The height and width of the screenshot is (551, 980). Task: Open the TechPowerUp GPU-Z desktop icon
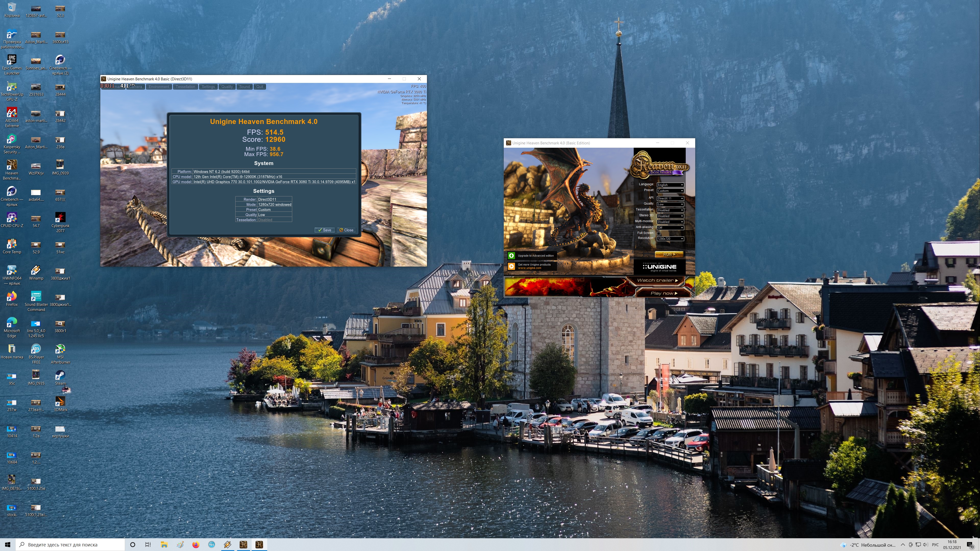pos(12,87)
